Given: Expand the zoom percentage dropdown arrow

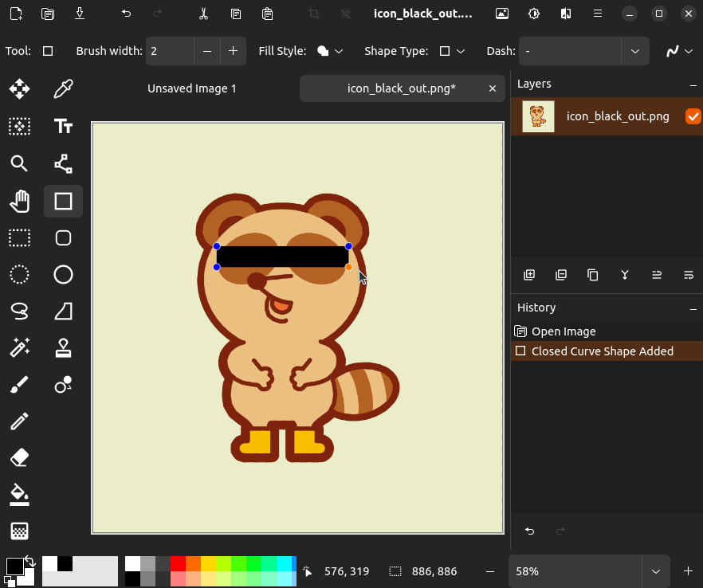Looking at the screenshot, I should [x=656, y=571].
